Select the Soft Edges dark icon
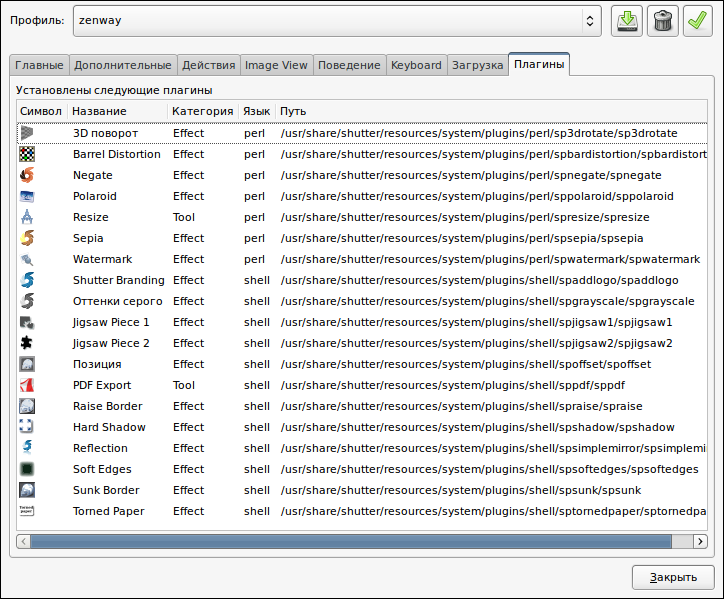The width and height of the screenshot is (724, 599). [27, 469]
